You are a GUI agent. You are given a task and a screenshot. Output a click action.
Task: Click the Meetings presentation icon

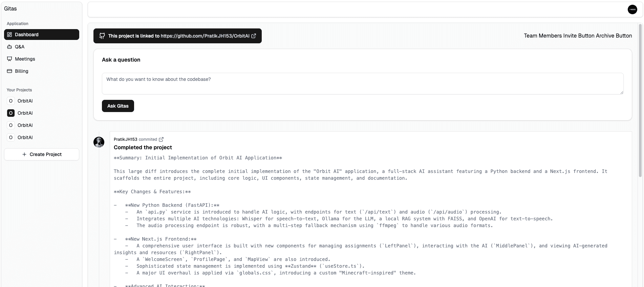point(9,59)
